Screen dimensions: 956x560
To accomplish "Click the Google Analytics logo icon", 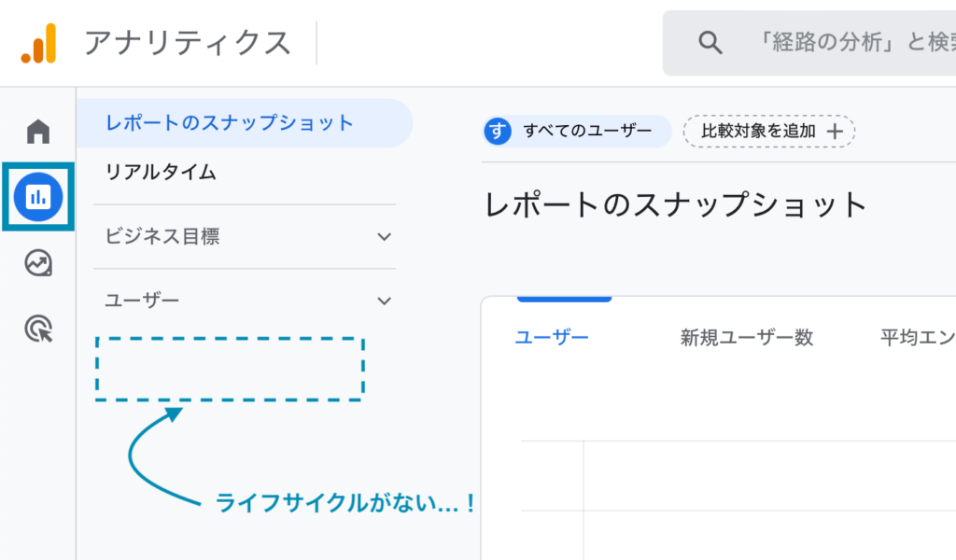I will click(38, 43).
